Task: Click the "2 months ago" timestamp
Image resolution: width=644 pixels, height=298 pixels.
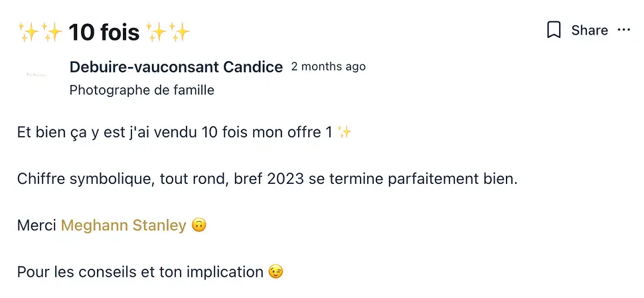Action: (329, 66)
